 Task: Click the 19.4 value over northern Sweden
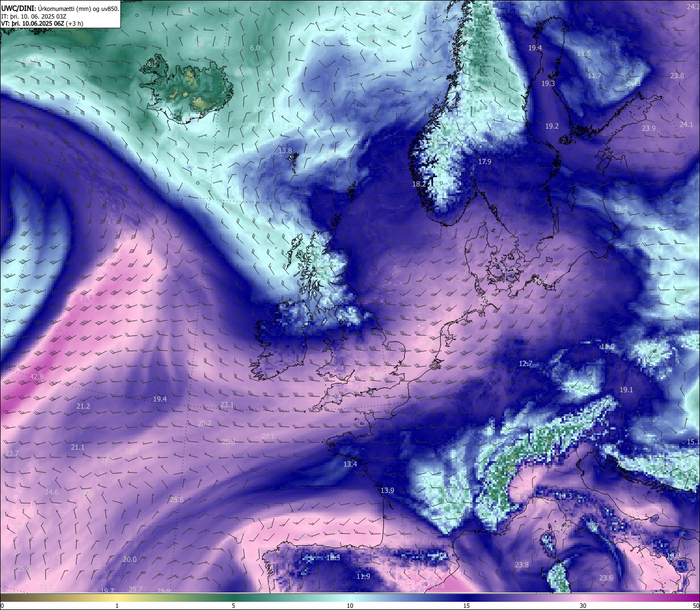pos(535,48)
